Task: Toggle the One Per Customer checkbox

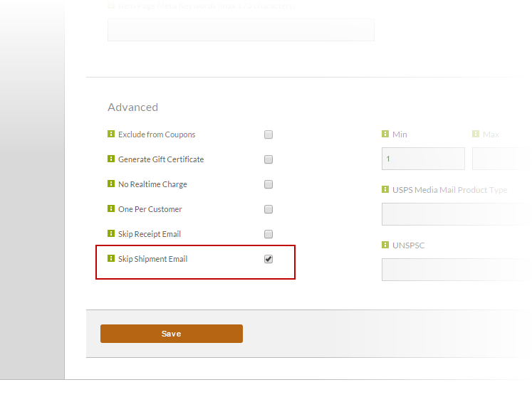Action: [x=268, y=209]
